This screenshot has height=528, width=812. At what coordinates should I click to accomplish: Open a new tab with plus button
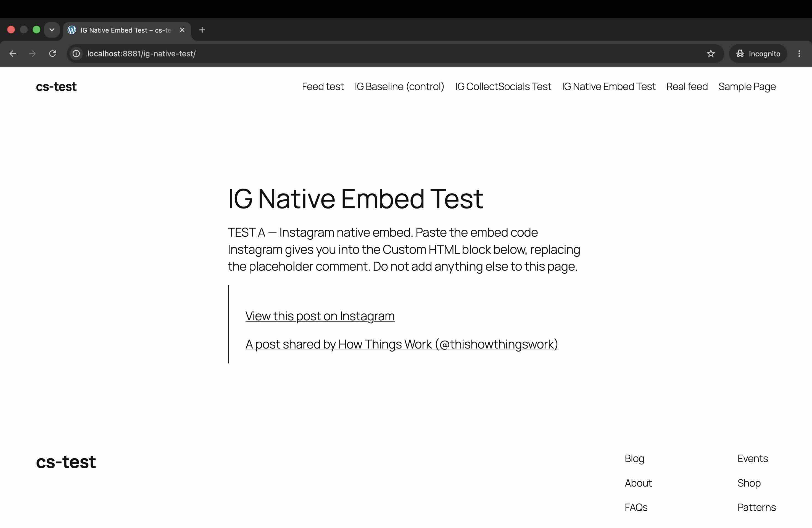(202, 30)
